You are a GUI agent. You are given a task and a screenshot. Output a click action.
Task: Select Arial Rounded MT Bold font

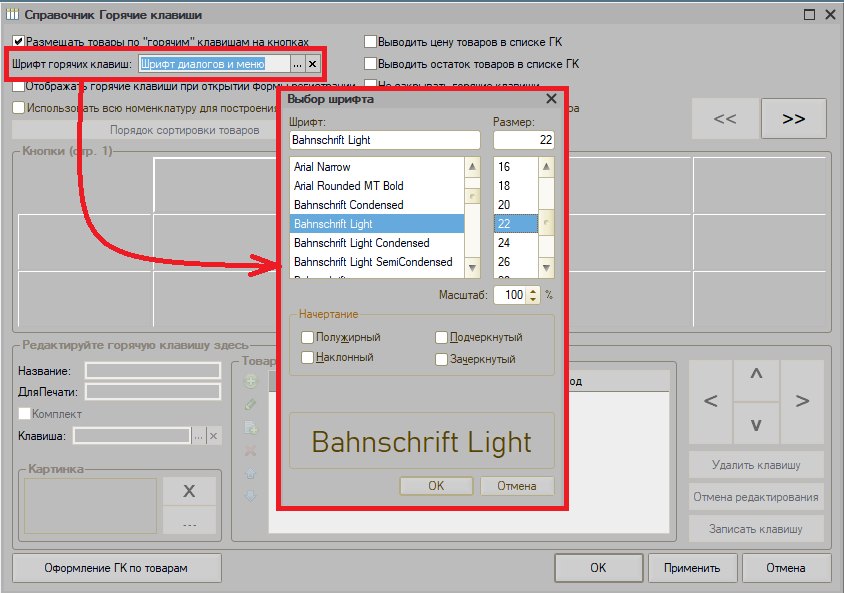pos(377,186)
